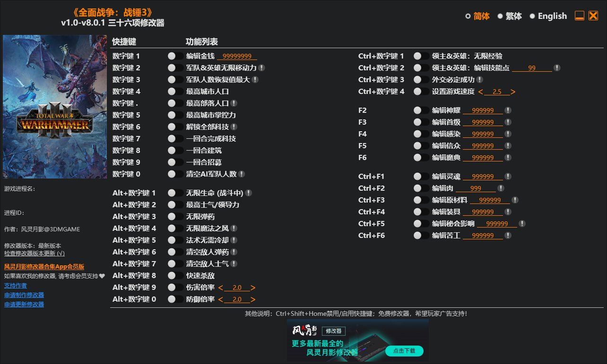Click the 编辑金钱 value field
The width and height of the screenshot is (607, 364).
point(237,56)
